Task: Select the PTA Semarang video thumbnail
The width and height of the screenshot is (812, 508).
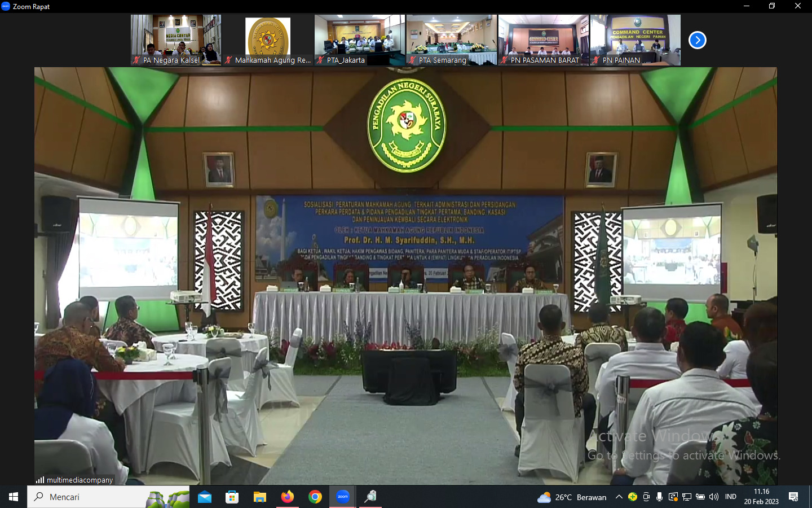Action: [x=452, y=40]
